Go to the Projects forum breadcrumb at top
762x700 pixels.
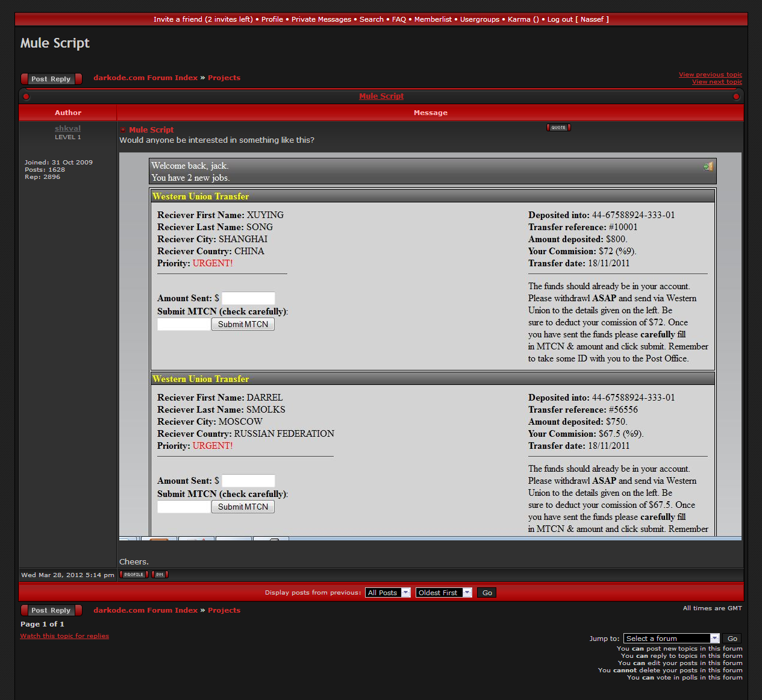point(223,78)
